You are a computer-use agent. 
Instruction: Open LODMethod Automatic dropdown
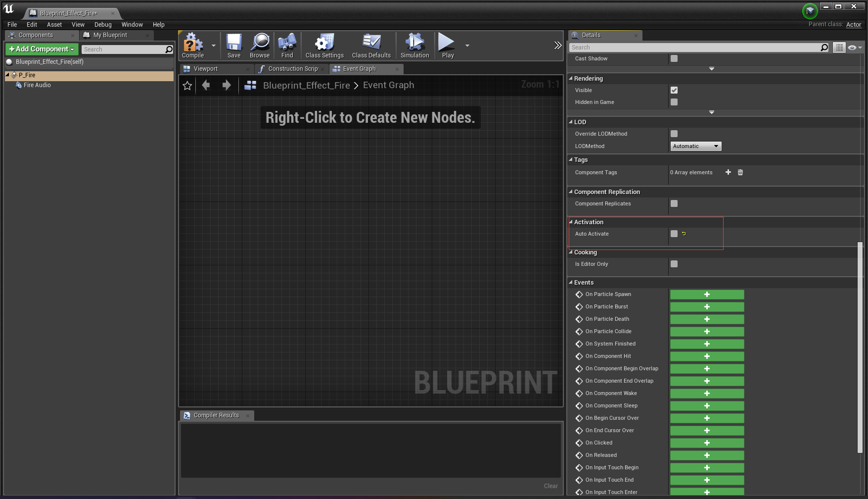pos(696,146)
